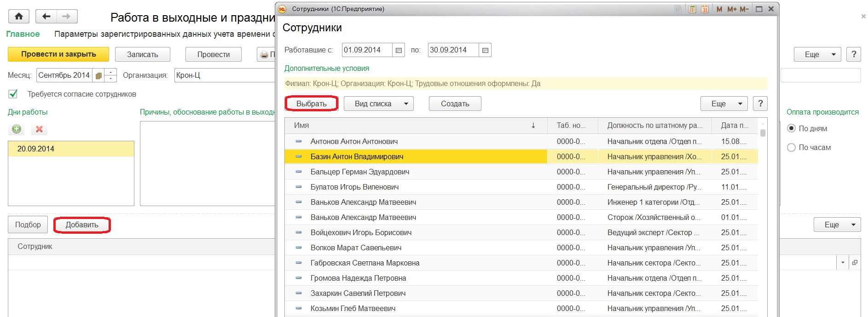868x317 pixels.
Task: Click the Дата п... column header
Action: click(735, 125)
